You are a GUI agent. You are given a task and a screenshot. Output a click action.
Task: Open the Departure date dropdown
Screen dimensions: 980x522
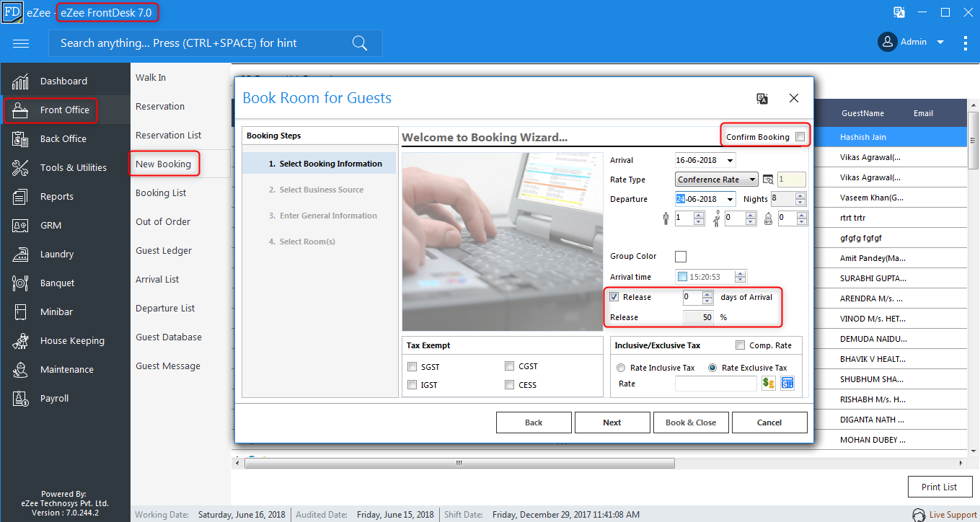pos(730,199)
